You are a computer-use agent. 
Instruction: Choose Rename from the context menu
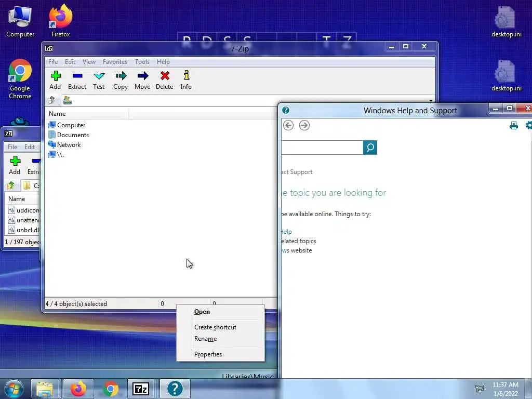(220, 339)
